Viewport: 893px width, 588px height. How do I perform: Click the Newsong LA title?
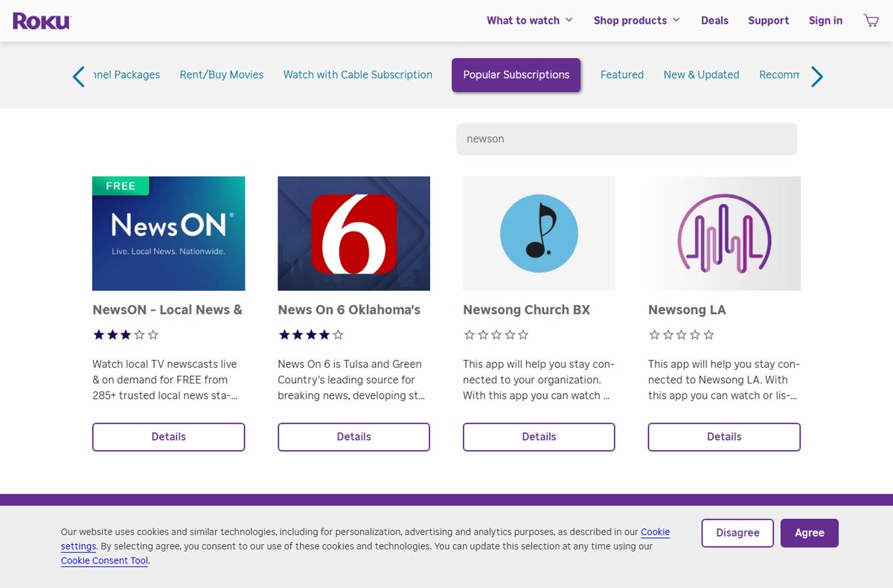click(x=687, y=310)
